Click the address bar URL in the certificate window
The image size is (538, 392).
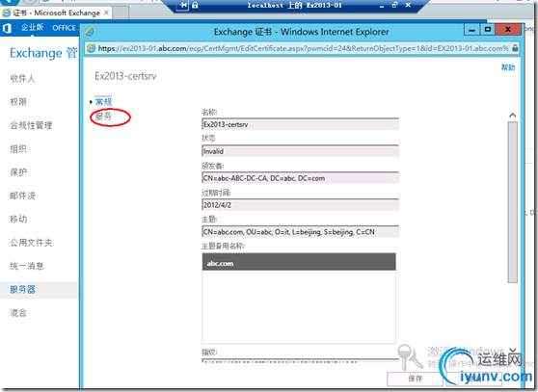pos(303,48)
